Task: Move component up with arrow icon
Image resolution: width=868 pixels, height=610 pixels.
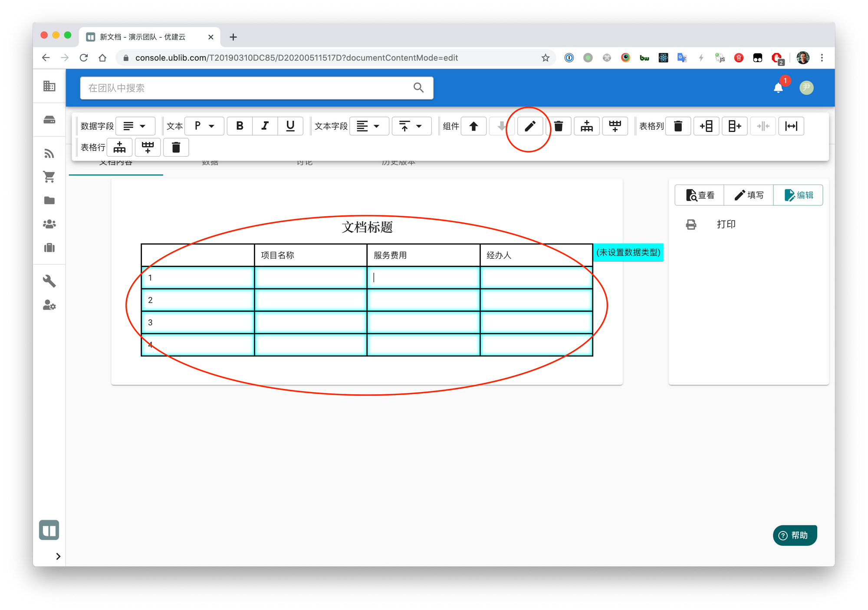Action: [x=473, y=126]
